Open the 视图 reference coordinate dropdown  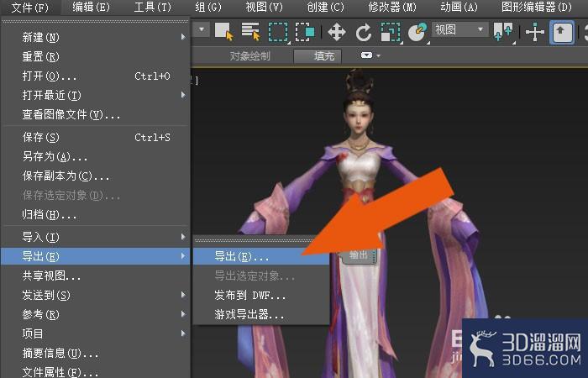459,29
